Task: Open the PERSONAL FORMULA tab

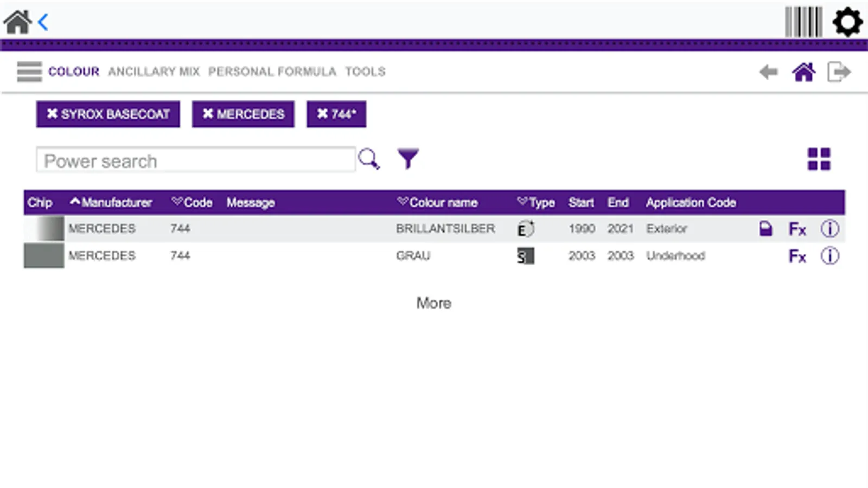Action: click(x=272, y=72)
